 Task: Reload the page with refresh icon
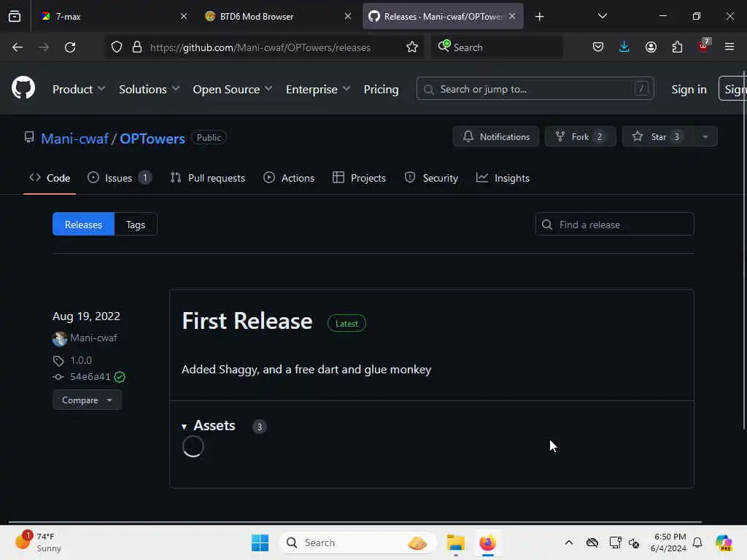point(70,47)
